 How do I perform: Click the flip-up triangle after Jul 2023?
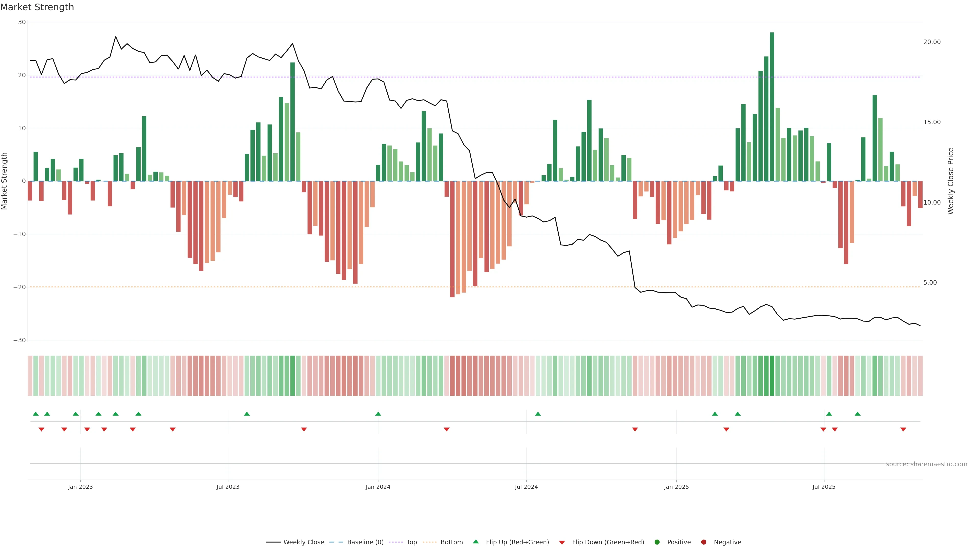(247, 414)
